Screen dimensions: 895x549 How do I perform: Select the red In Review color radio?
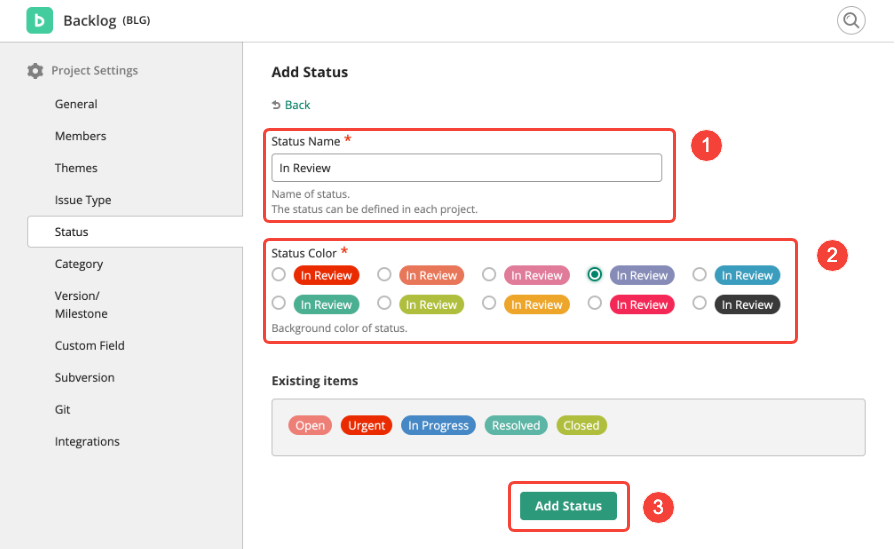279,275
